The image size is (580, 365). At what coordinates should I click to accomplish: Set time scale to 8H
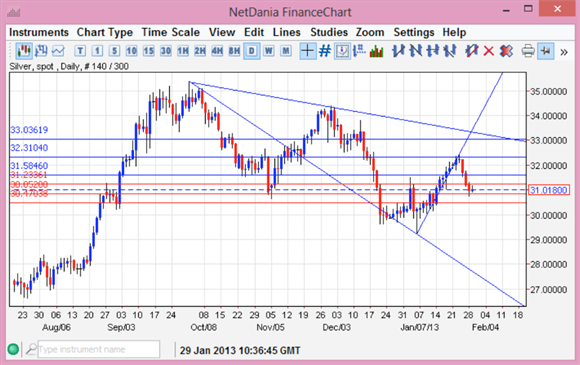click(234, 51)
